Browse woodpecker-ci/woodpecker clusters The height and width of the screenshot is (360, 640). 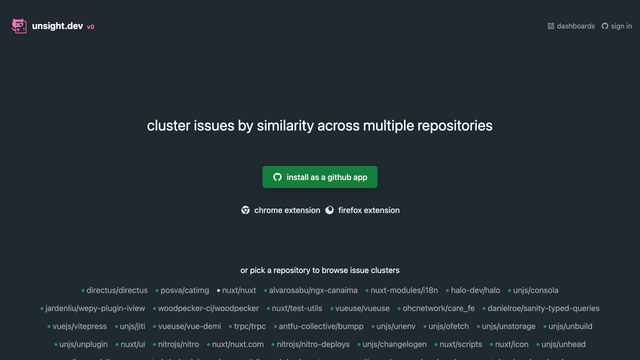pyautogui.click(x=208, y=308)
